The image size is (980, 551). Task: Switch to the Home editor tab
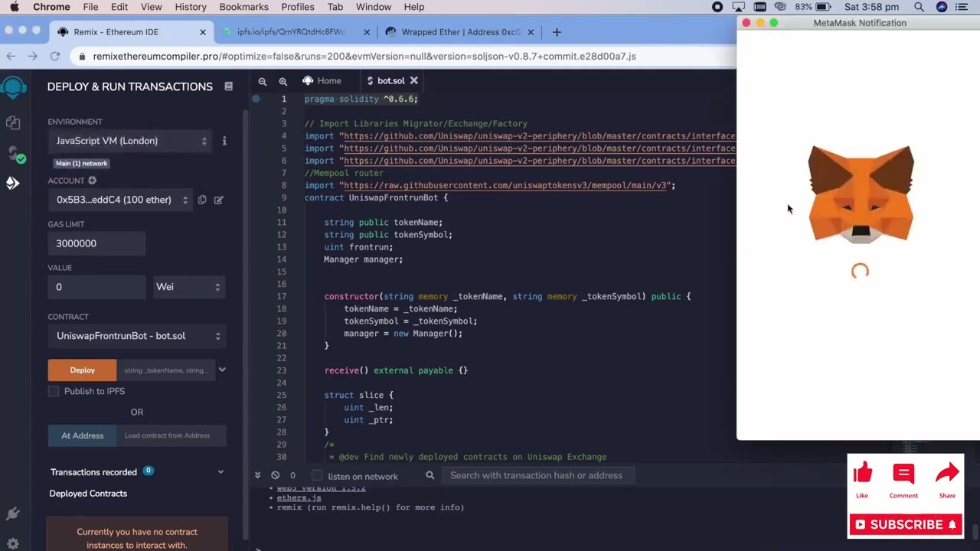(322, 80)
